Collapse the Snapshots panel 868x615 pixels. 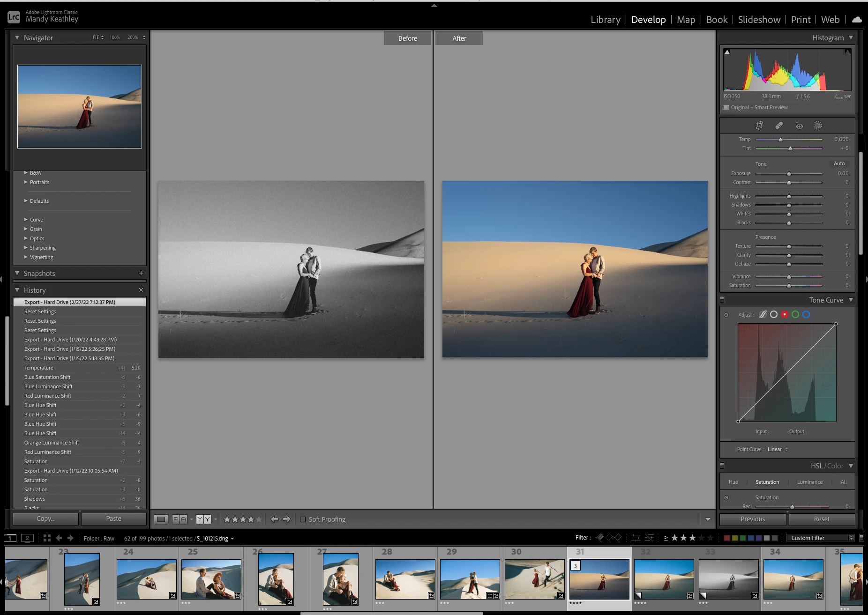(x=17, y=273)
